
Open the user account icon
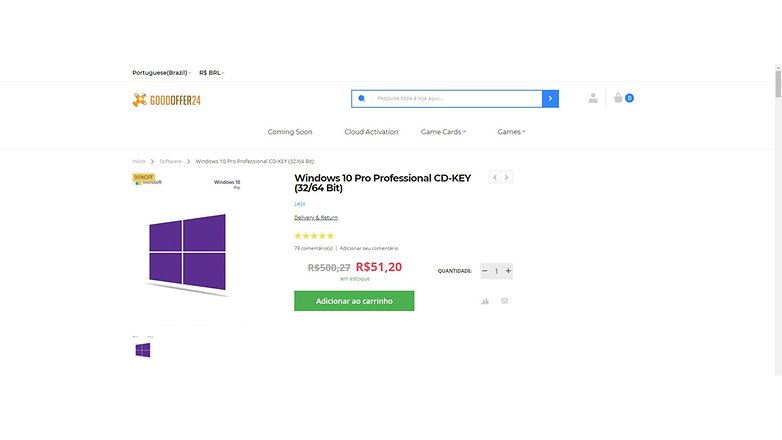tap(592, 98)
